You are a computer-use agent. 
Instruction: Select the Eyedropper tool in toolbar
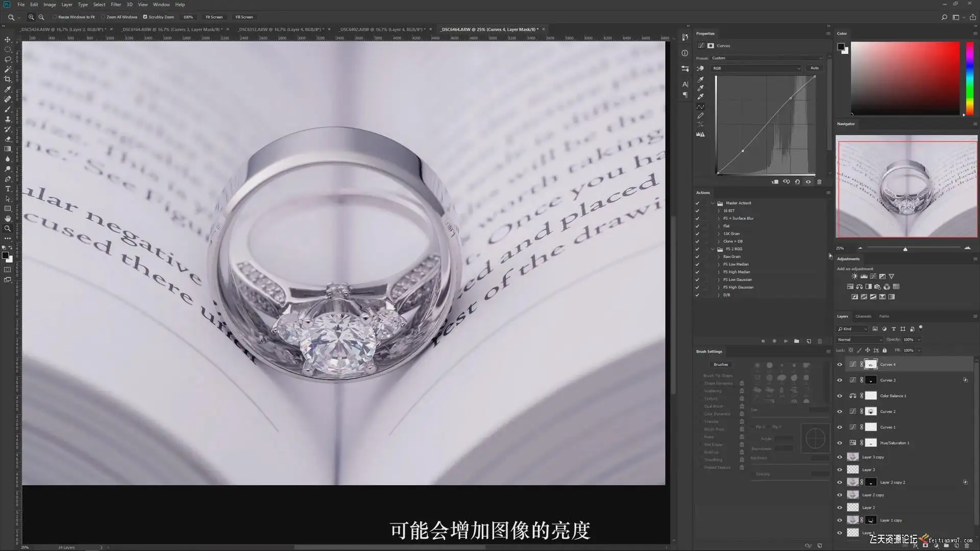point(8,89)
